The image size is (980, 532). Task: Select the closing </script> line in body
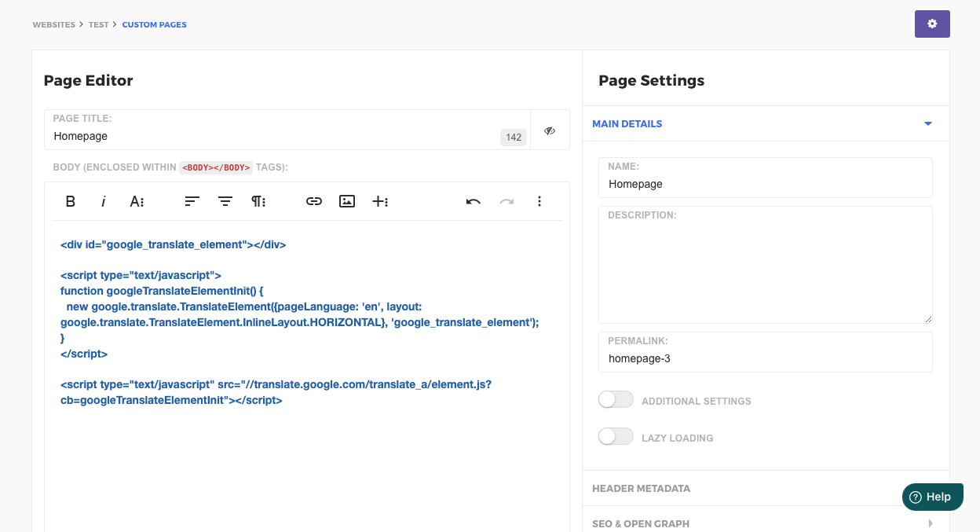click(x=84, y=354)
